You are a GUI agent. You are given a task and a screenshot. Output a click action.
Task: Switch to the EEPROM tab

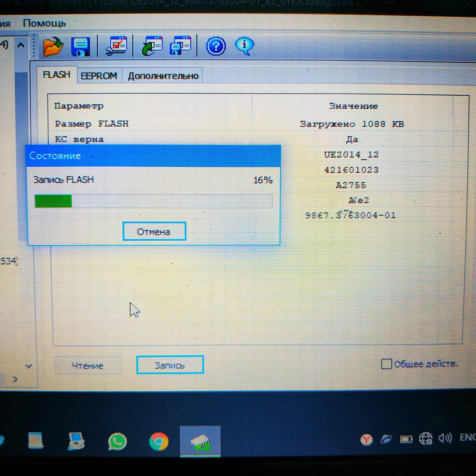click(x=99, y=76)
